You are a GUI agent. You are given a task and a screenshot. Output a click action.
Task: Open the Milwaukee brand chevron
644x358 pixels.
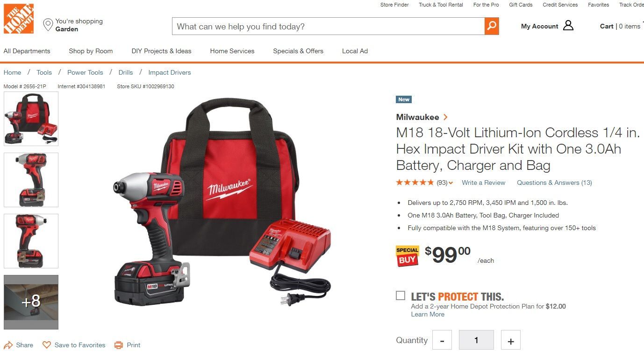[445, 117]
